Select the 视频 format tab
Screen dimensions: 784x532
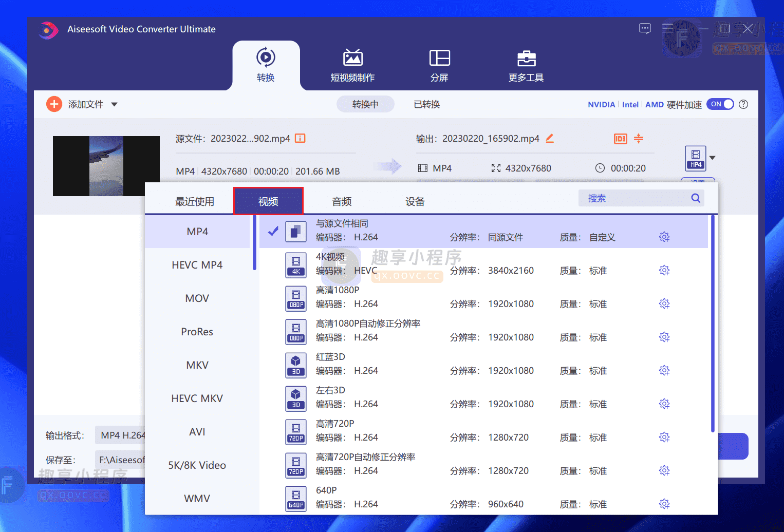coord(268,201)
